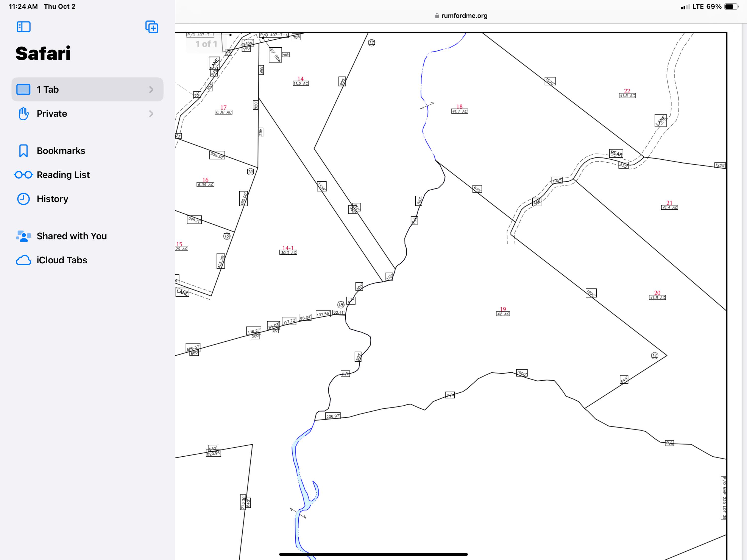Expand the Private section chevron

[x=151, y=114]
